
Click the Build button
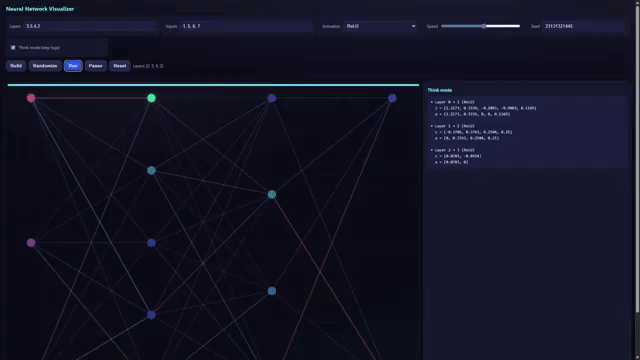16,66
